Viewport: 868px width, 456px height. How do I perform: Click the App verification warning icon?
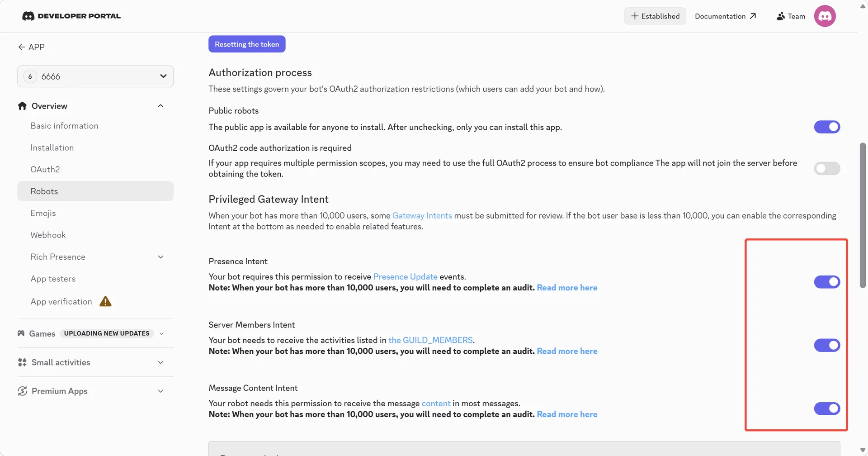(105, 301)
